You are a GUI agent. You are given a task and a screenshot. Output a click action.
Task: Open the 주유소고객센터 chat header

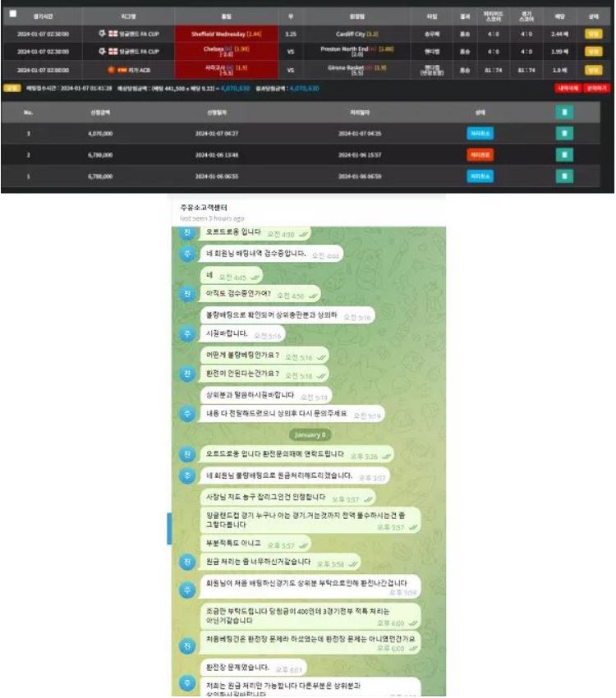[x=204, y=208]
